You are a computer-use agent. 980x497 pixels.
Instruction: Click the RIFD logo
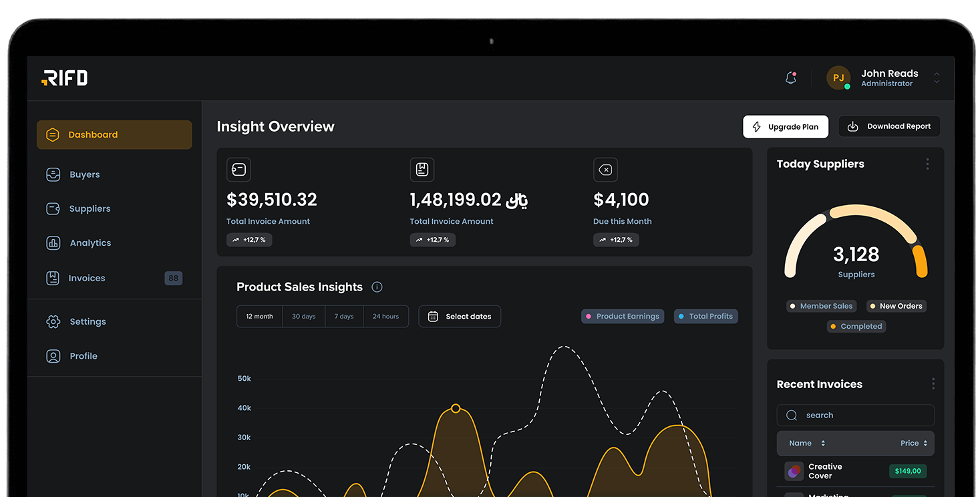64,78
